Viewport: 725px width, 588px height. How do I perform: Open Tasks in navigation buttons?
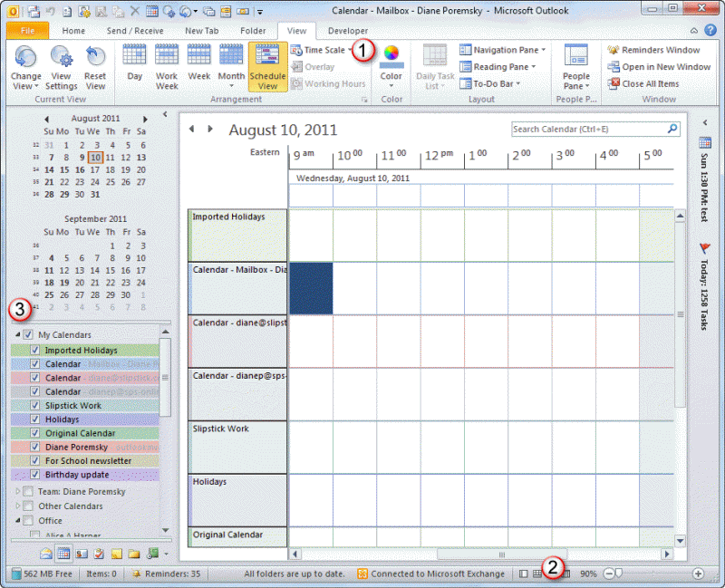click(99, 554)
